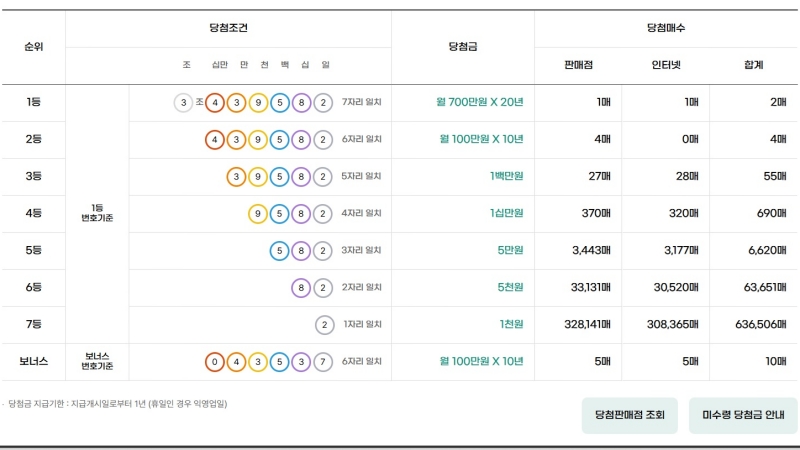Image resolution: width=800 pixels, height=450 pixels.
Task: Click the 7등 rank cell
Action: [34, 324]
